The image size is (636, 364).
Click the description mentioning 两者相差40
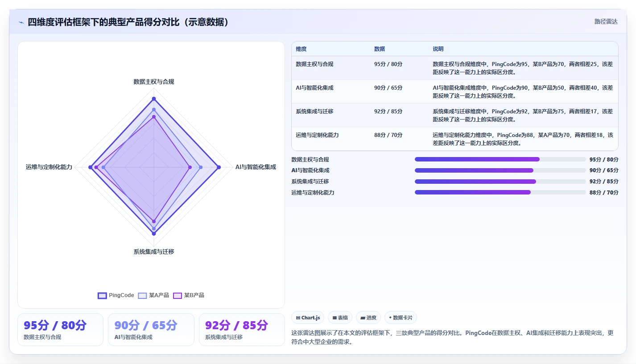[523, 91]
